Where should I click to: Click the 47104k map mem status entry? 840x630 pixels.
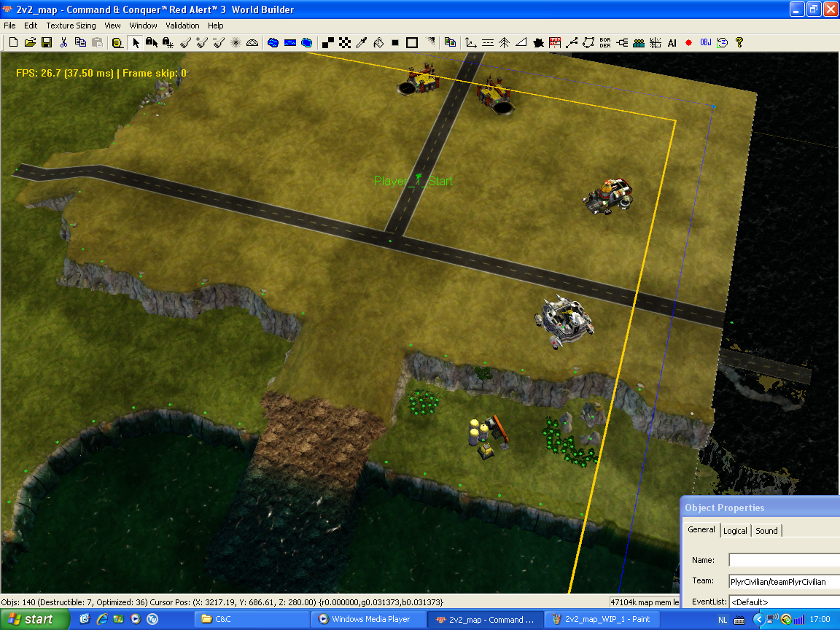coord(645,602)
